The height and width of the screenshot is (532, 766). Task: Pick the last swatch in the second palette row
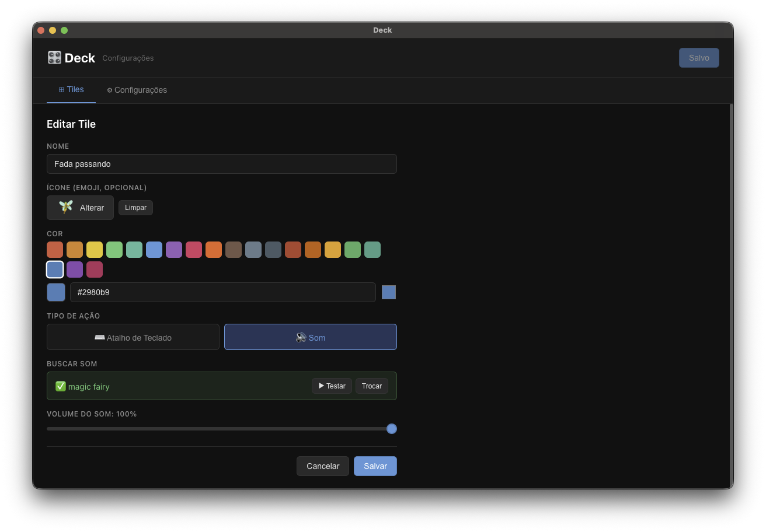click(95, 269)
